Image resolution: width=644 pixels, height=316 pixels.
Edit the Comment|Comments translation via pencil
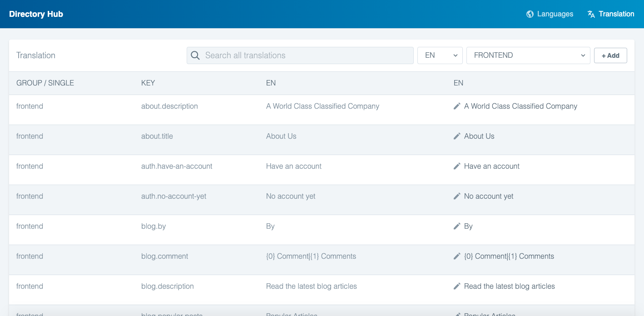coord(457,256)
